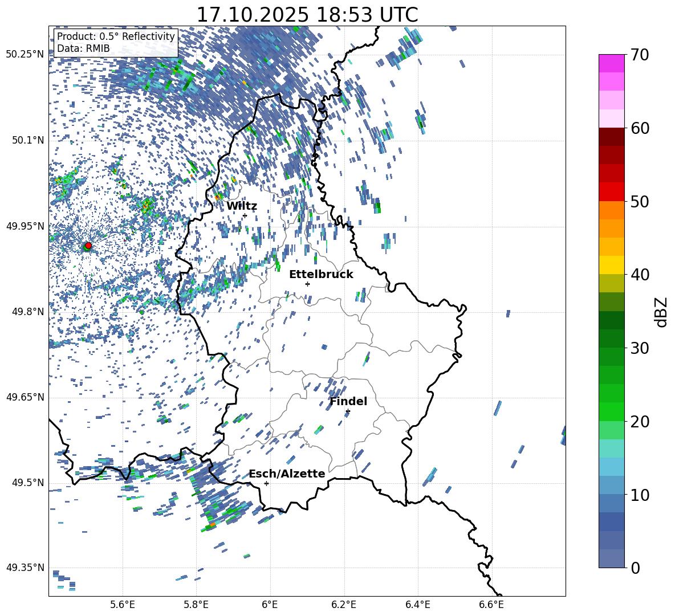Click the Data: RMIB text
Image resolution: width=675 pixels, height=616 pixels.
pos(83,48)
